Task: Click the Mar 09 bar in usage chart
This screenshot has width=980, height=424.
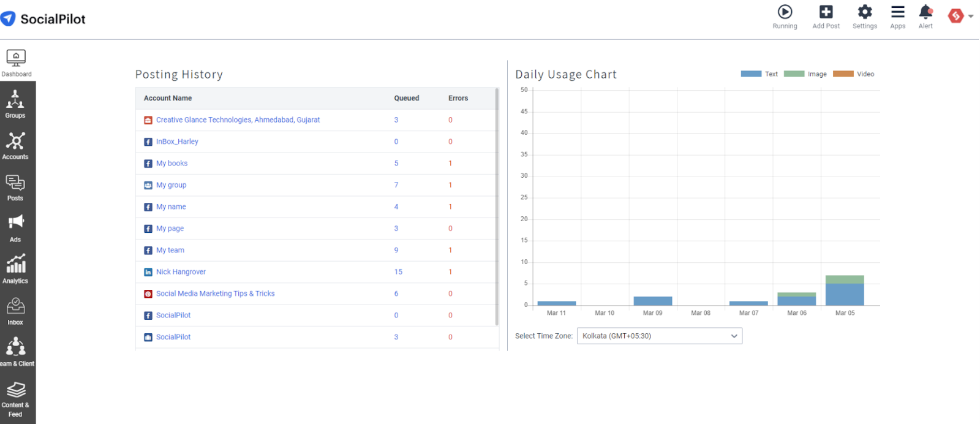Action: (x=653, y=301)
